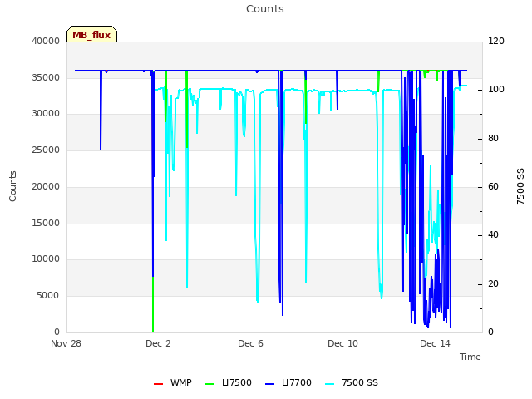Click the 30000 left axis value

click(46, 114)
